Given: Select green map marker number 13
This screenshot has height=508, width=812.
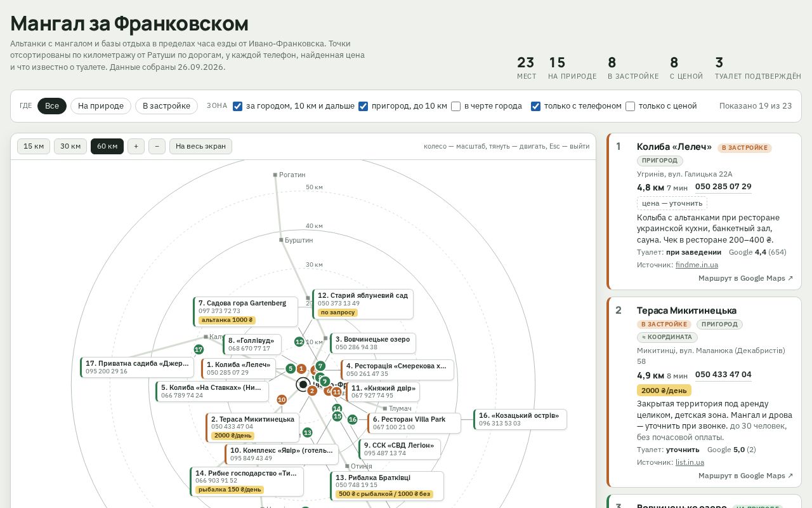Looking at the screenshot, I should click(x=307, y=432).
